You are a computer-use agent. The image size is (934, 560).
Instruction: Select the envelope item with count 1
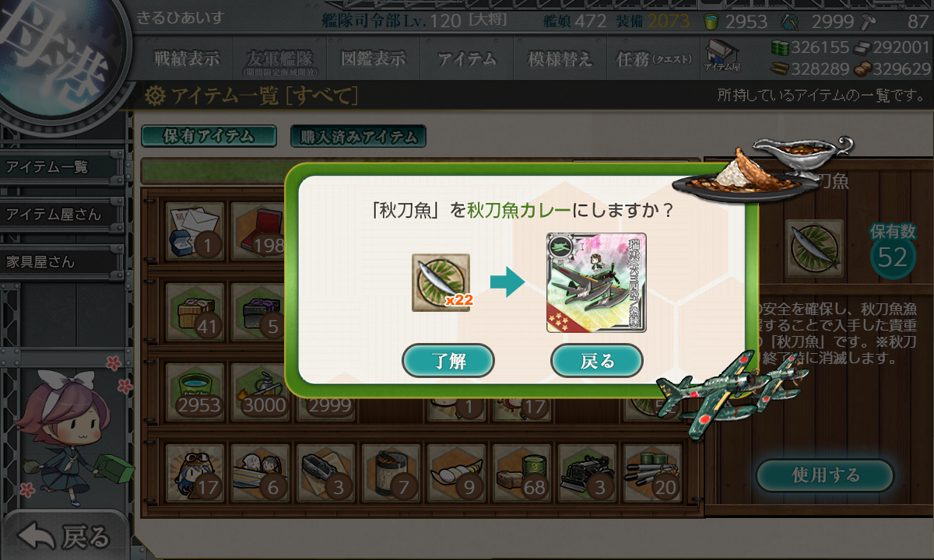click(x=195, y=231)
